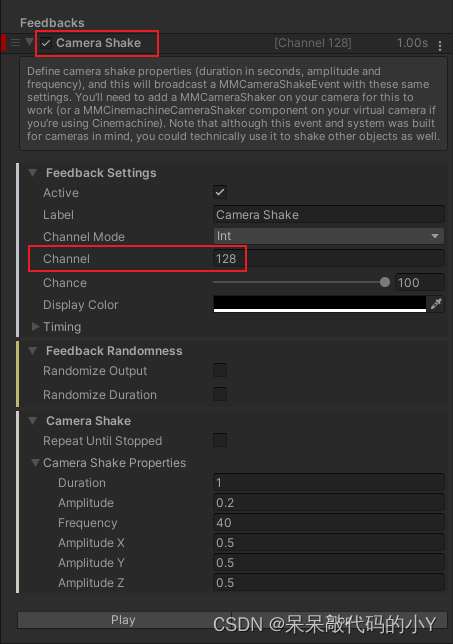The height and width of the screenshot is (644, 453).
Task: Click the drag handle icon beside Camera Shake
Action: pyautogui.click(x=15, y=43)
